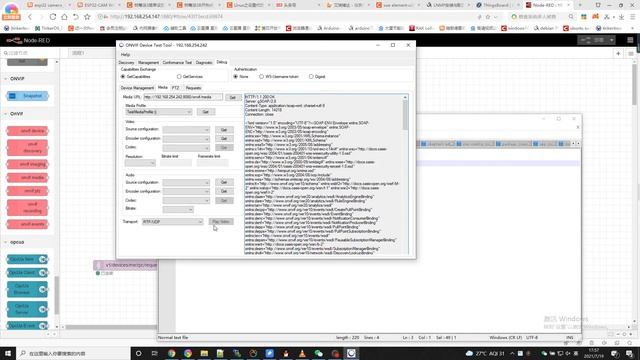Open the Windows Start menu
The image size is (640, 360).
point(8,353)
